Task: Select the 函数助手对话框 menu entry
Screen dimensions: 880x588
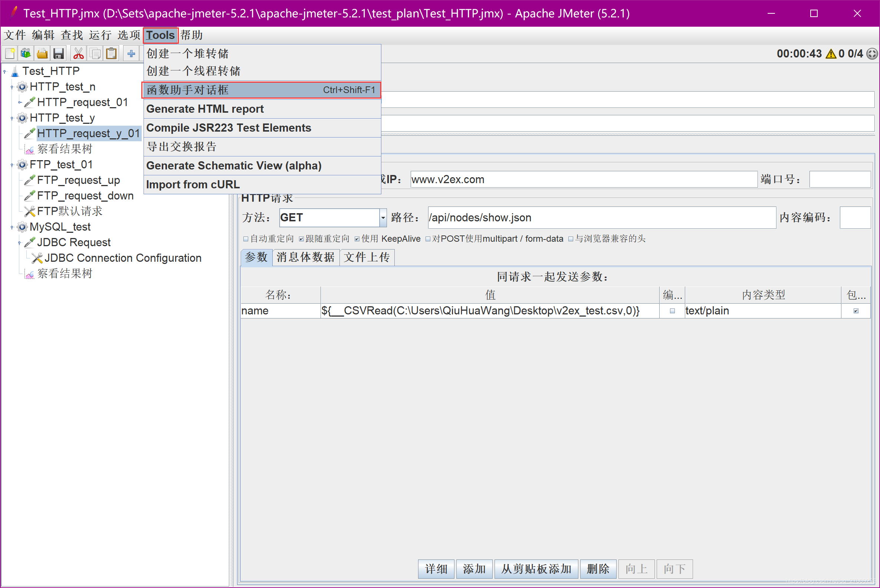Action: coord(261,90)
